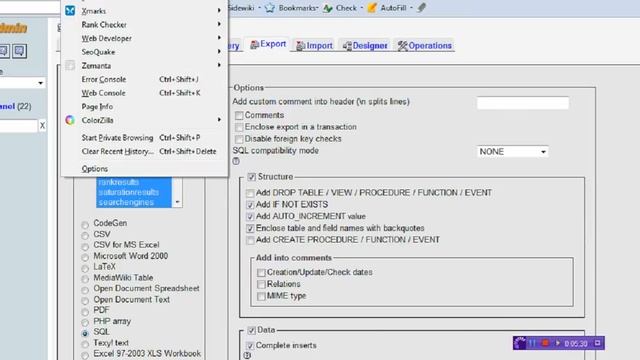
Task: Select CSV export format
Action: [x=85, y=236]
